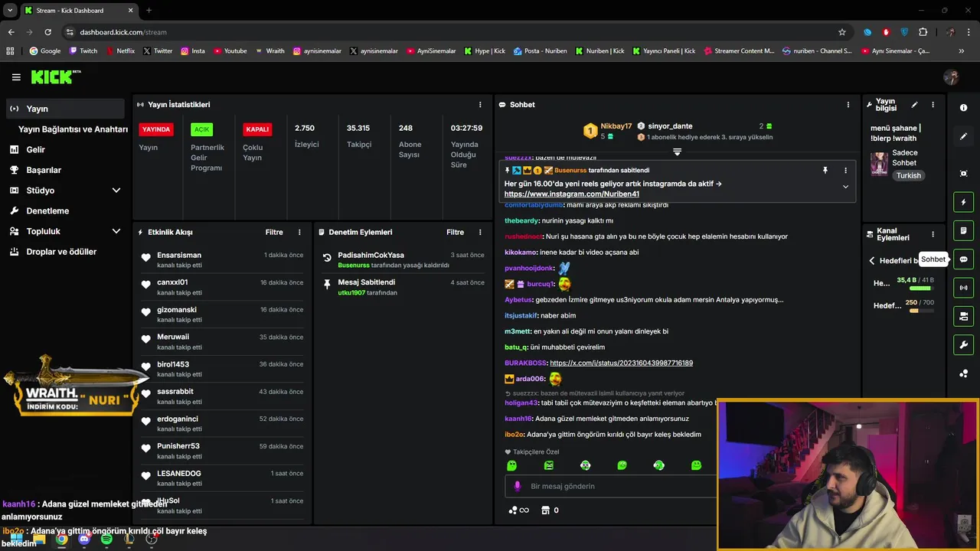The height and width of the screenshot is (551, 980).
Task: Click the pencil edit icon in right sidebar
Action: coord(963,136)
